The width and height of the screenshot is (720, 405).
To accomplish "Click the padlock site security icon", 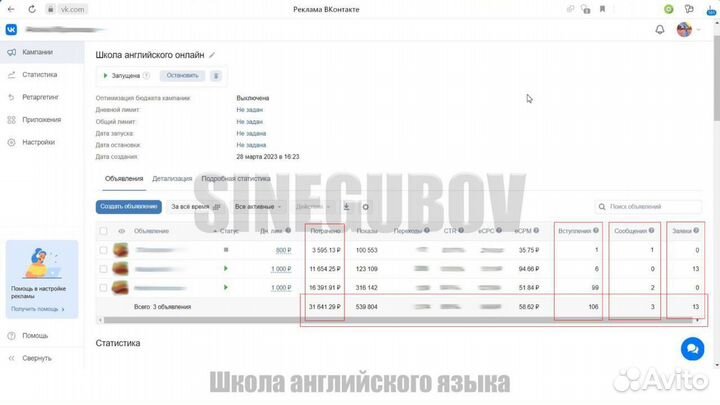I will pyautogui.click(x=51, y=9).
